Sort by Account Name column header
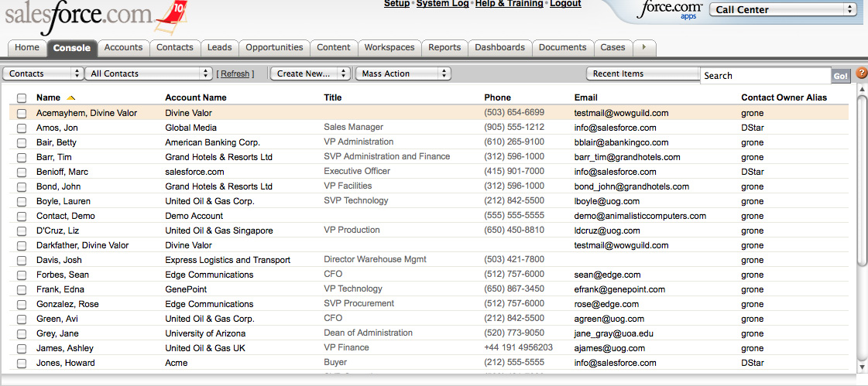This screenshot has width=868, height=386. click(x=195, y=98)
